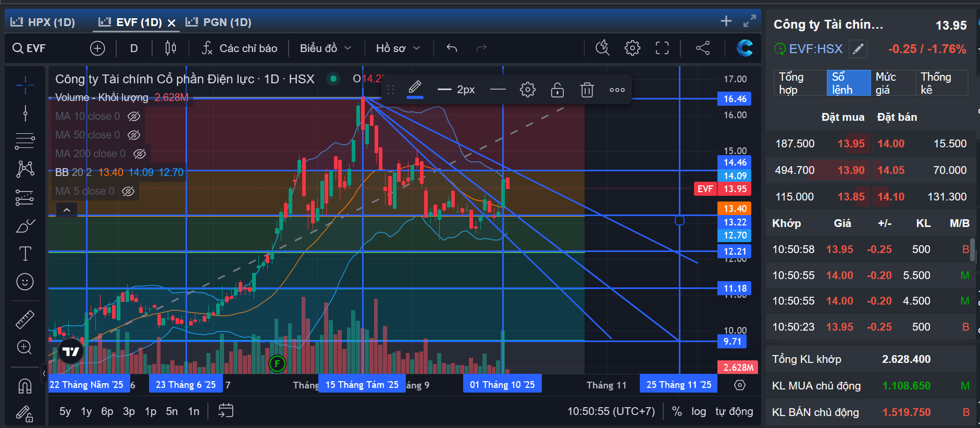Open the candlestick chart style selector
This screenshot has height=428, width=980.
[x=170, y=48]
